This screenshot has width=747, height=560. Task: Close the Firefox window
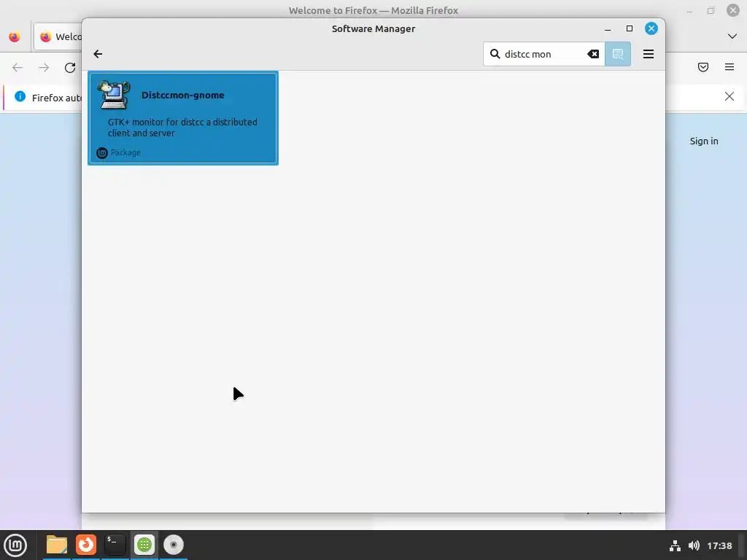point(733,10)
